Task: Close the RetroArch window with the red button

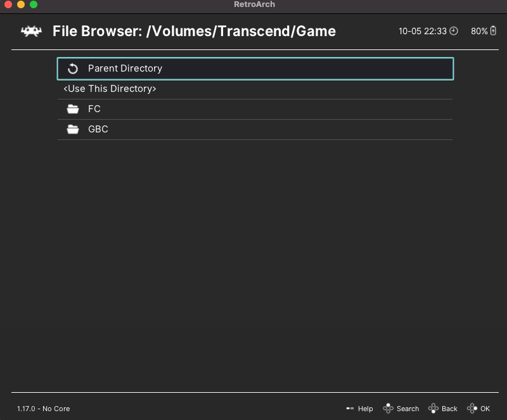Action: [8, 4]
